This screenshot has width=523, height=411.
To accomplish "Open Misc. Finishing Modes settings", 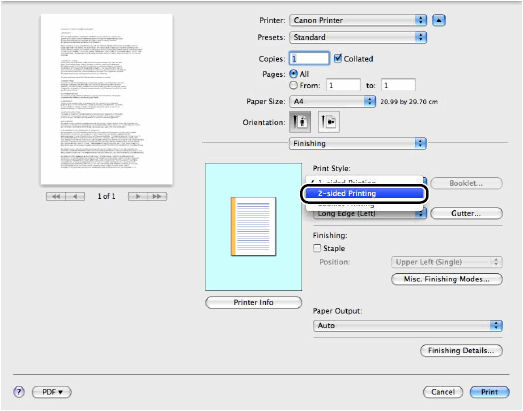I will coord(447,279).
